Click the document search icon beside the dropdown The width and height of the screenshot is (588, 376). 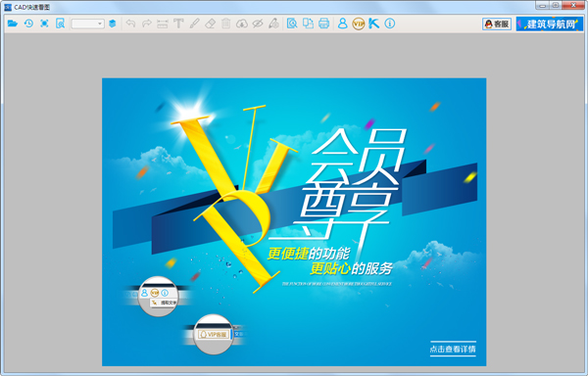click(x=60, y=23)
